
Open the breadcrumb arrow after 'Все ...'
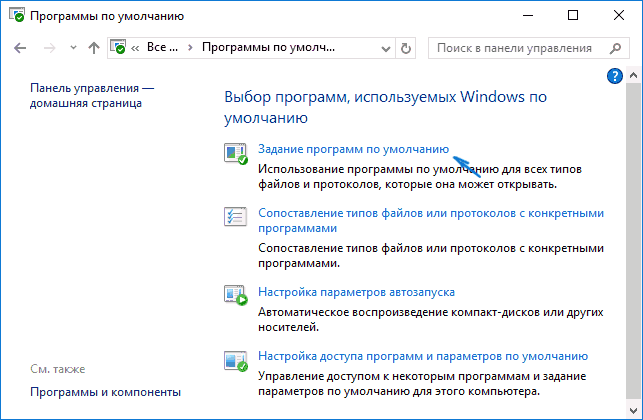tap(190, 48)
